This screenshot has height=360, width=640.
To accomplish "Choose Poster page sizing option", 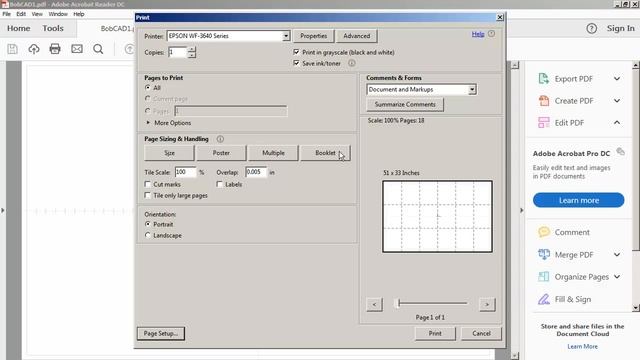I will point(221,153).
